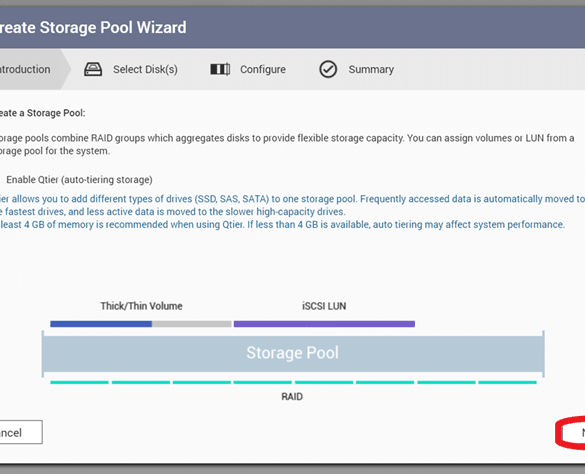Image resolution: width=585 pixels, height=474 pixels.
Task: Click the Thick/Thin Volume label
Action: point(141,306)
